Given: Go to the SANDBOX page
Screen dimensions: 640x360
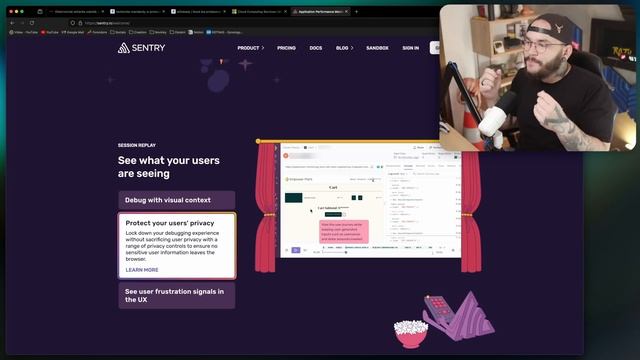Looking at the screenshot, I should 377,48.
